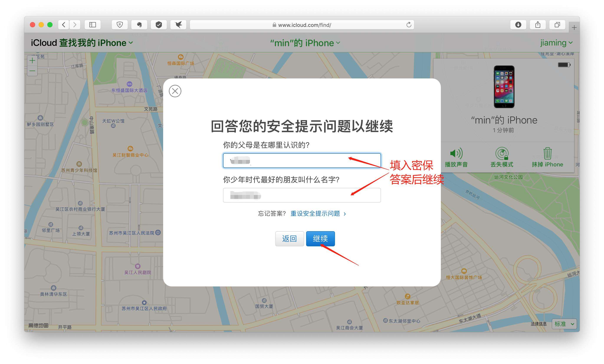Viewport: 604px width, 364px height.
Task: Click the iPhone device image
Action: pyautogui.click(x=504, y=87)
